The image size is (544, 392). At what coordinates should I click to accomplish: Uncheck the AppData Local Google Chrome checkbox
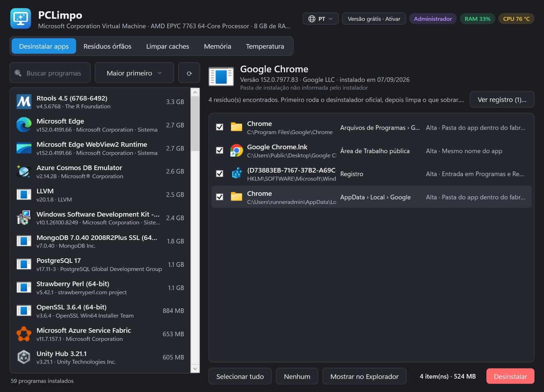coord(219,197)
